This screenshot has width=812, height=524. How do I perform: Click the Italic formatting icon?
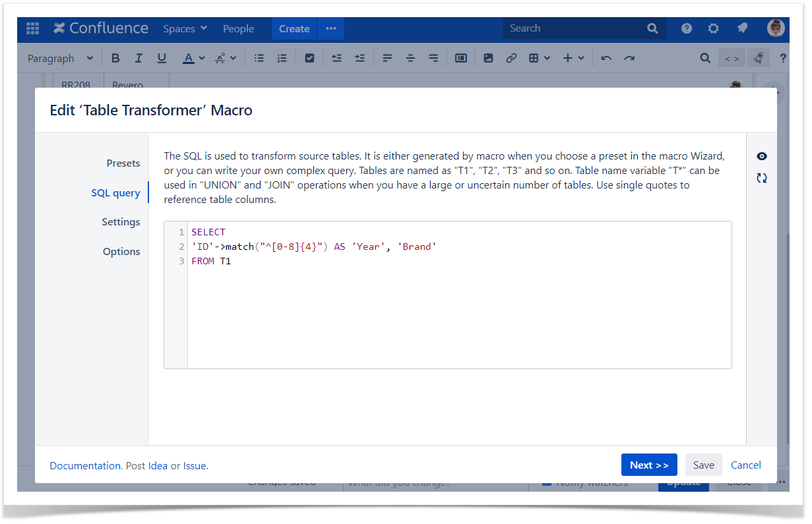(139, 58)
